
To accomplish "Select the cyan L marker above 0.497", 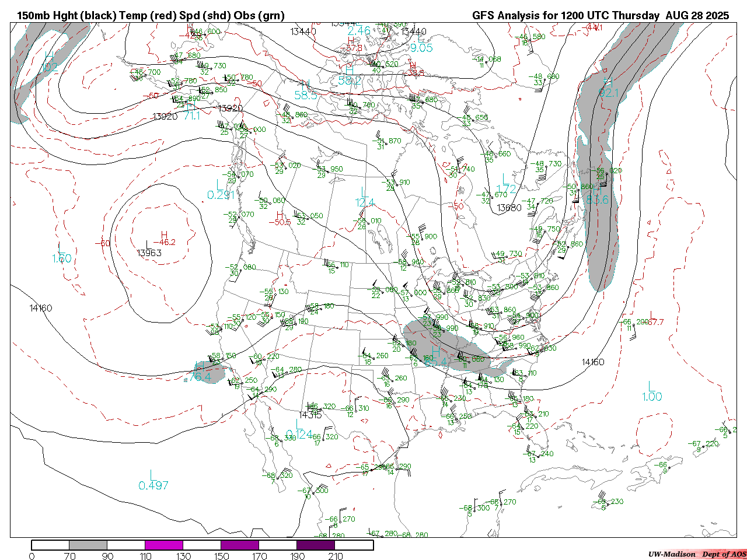I will pos(152,475).
